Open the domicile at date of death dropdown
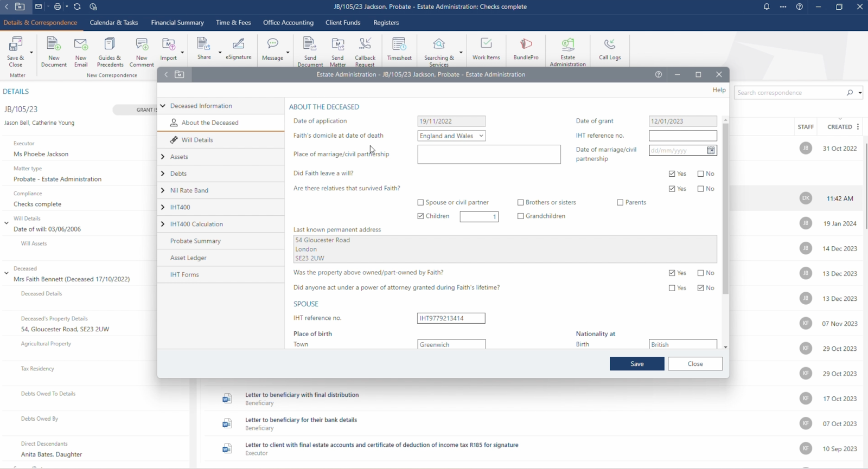Viewport: 868px width, 469px height. (451, 136)
